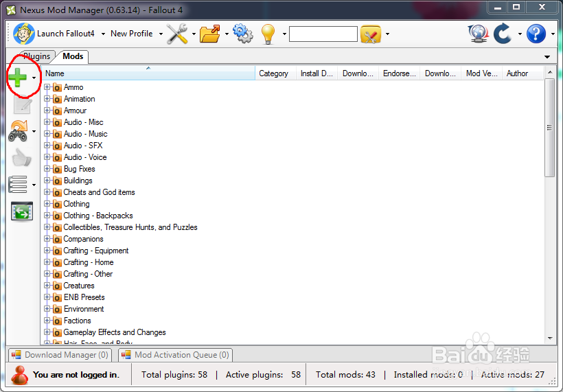Image resolution: width=563 pixels, height=392 pixels.
Task: Click the light bulb tips icon
Action: (268, 34)
